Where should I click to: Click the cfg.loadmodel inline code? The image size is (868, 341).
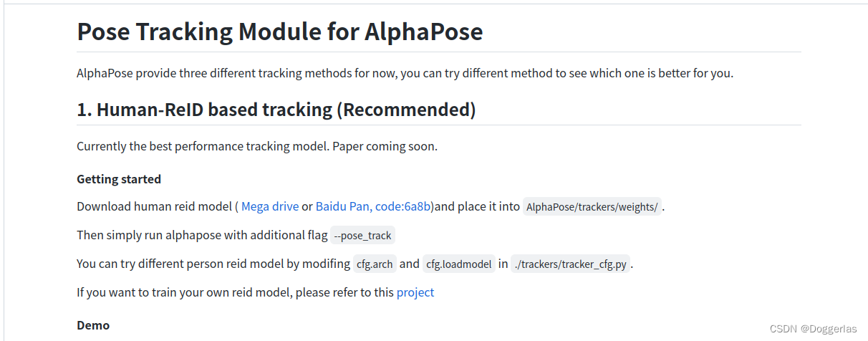coord(459,264)
